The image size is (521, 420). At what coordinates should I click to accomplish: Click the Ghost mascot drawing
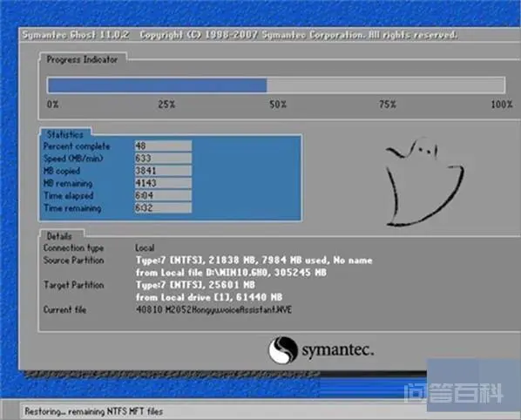point(424,182)
